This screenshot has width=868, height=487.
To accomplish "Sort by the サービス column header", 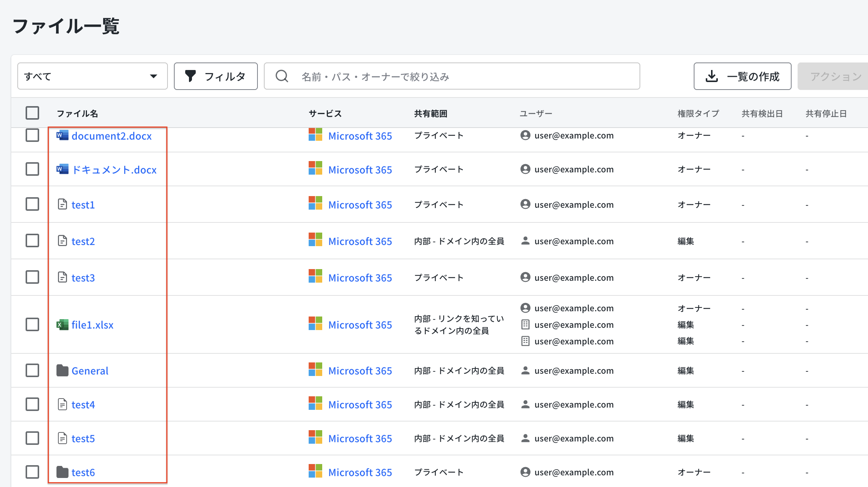I will click(325, 113).
